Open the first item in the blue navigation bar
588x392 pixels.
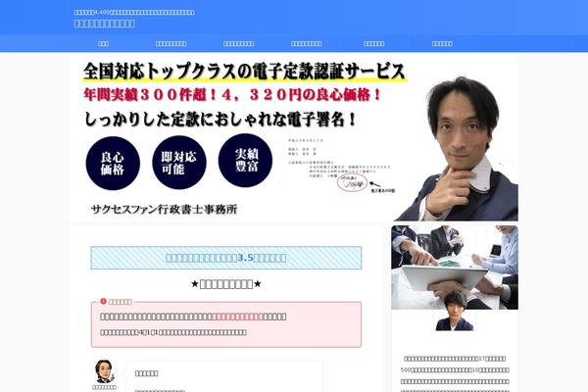click(103, 43)
